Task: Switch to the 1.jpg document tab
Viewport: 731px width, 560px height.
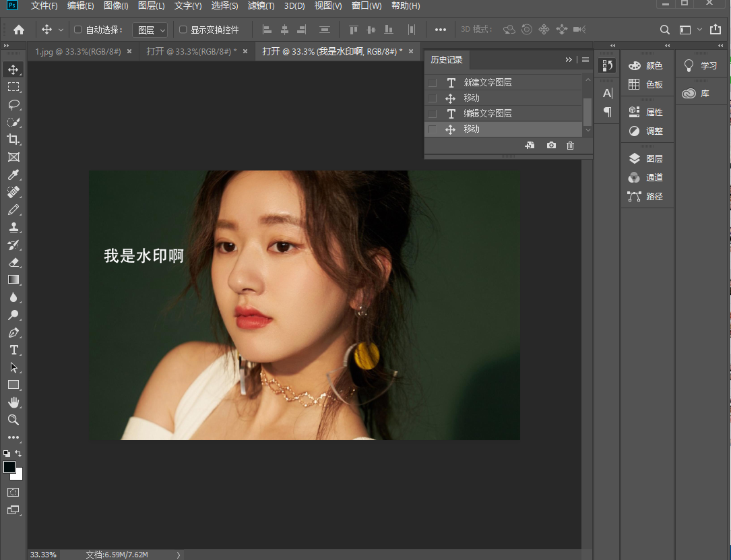Action: tap(77, 51)
